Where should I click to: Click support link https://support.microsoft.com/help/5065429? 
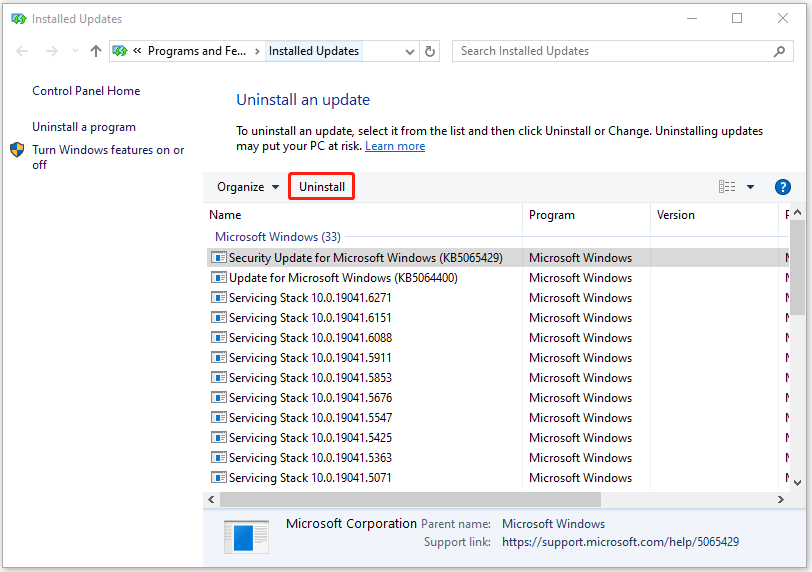(620, 542)
